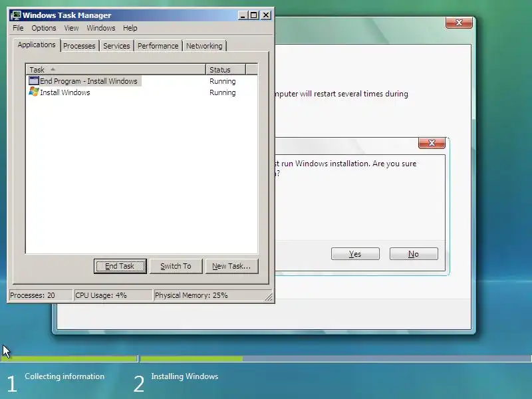Image resolution: width=532 pixels, height=399 pixels.
Task: Click the Install Windows flag icon
Action: (34, 92)
